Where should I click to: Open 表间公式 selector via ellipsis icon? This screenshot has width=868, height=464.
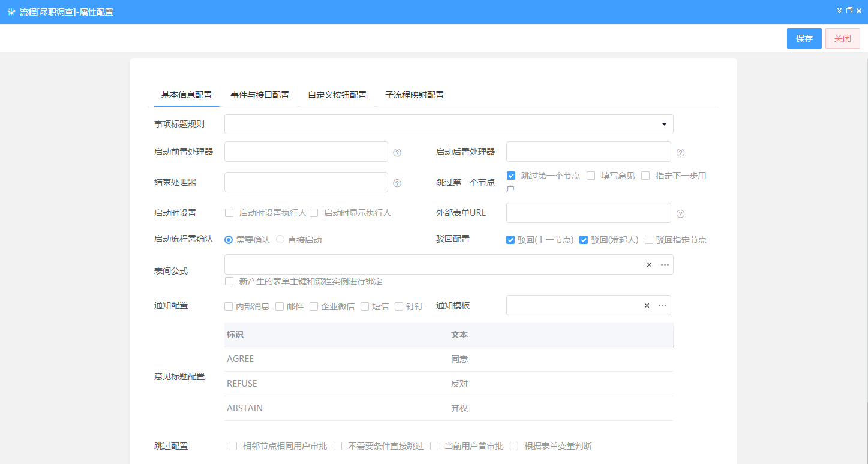pos(665,264)
